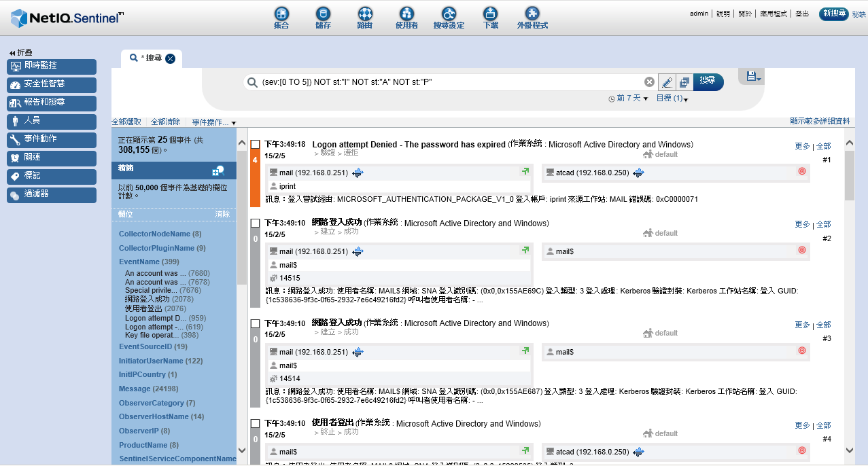Click 登出 in the top bar
Screen dimensions: 868x466
tap(802, 14)
